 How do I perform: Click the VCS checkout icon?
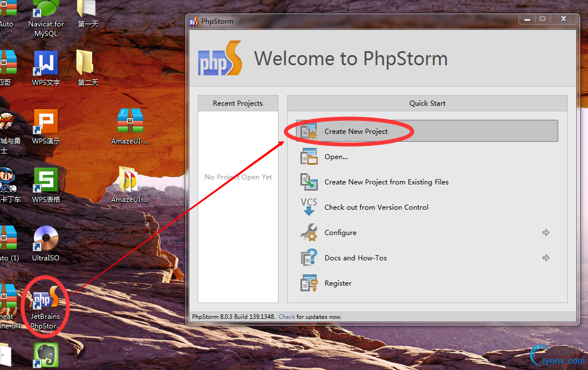(309, 207)
